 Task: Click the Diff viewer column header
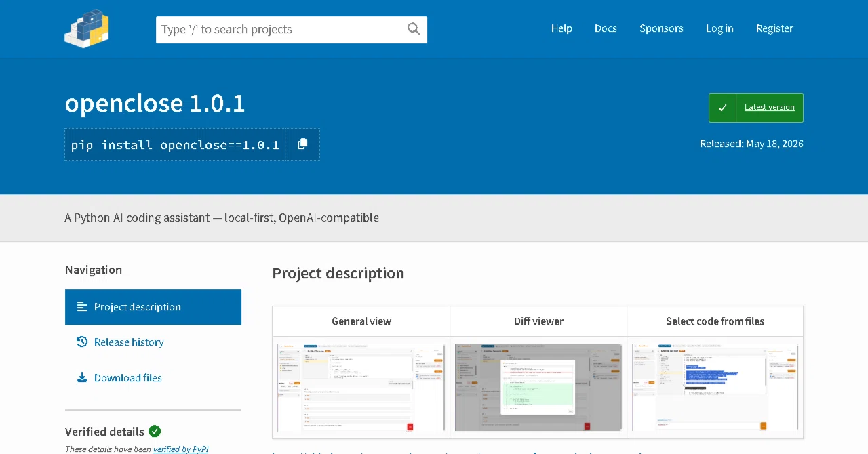(x=538, y=321)
